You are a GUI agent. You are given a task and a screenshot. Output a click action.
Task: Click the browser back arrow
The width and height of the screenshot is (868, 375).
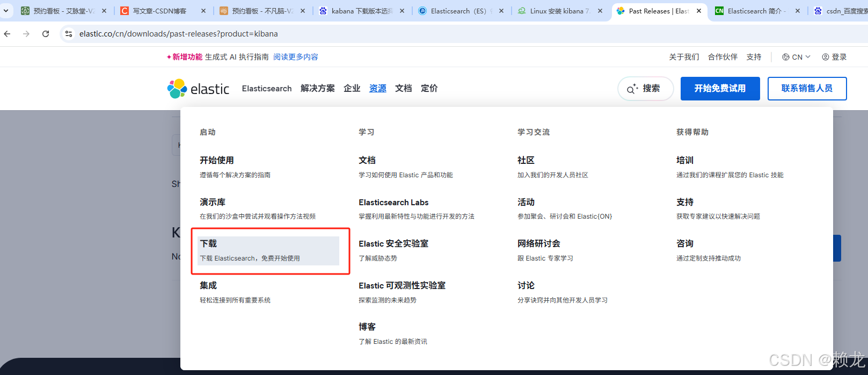pyautogui.click(x=7, y=34)
